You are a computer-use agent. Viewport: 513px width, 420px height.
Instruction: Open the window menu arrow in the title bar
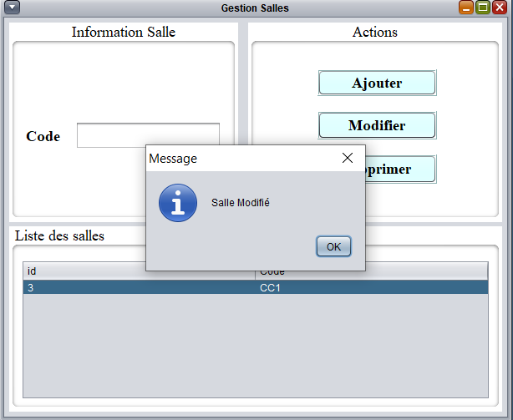pos(12,8)
